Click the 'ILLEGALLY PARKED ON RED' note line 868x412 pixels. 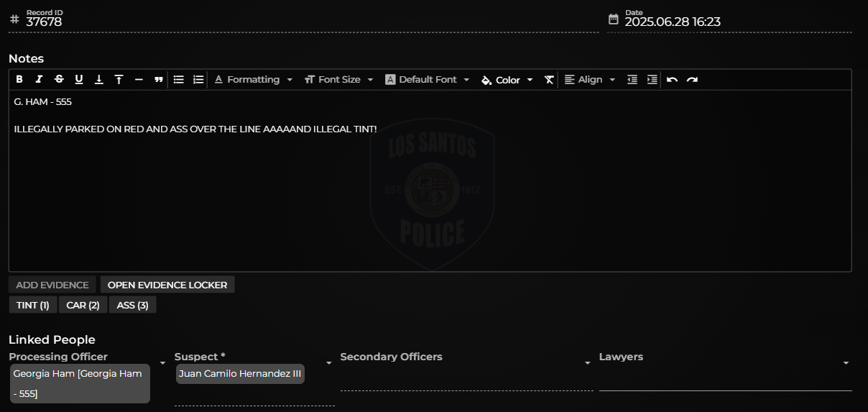[x=195, y=129]
